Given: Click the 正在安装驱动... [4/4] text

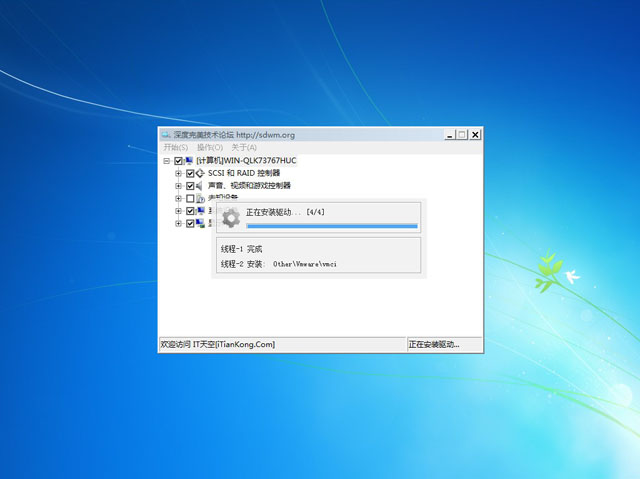Looking at the screenshot, I should tap(285, 212).
